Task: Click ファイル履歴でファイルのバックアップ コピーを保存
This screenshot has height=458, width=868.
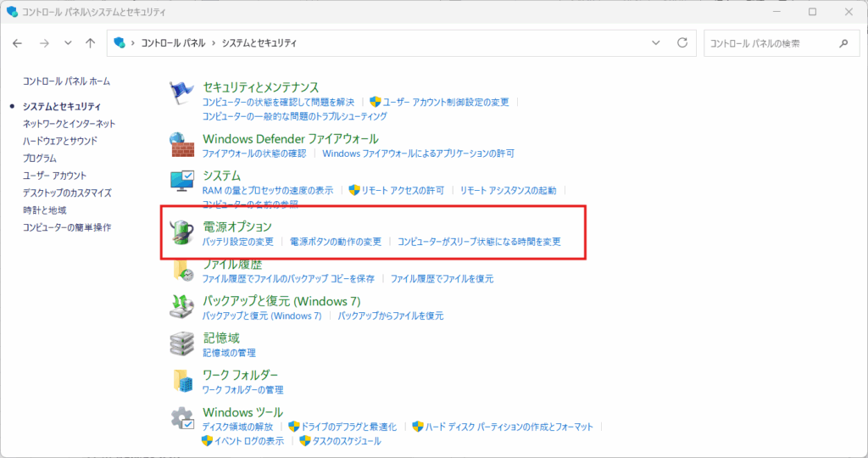Action: [x=288, y=278]
